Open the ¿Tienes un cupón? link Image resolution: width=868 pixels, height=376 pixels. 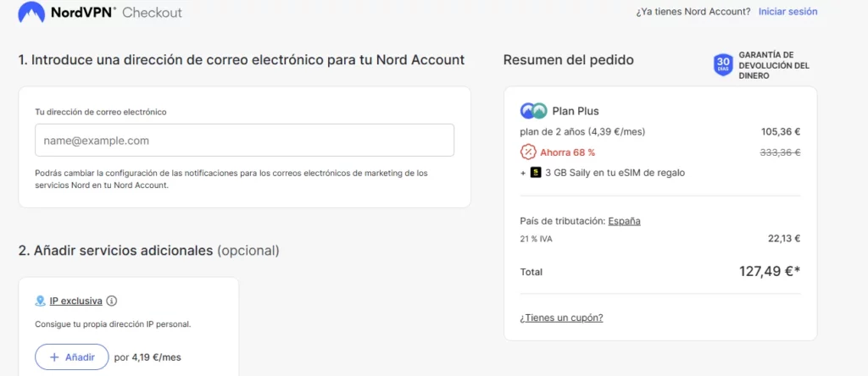pos(561,318)
